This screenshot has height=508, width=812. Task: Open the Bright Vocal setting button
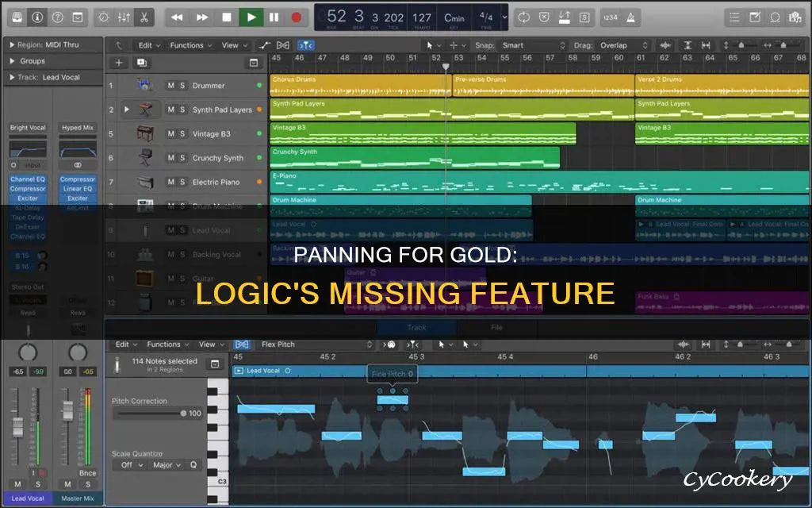coord(28,128)
